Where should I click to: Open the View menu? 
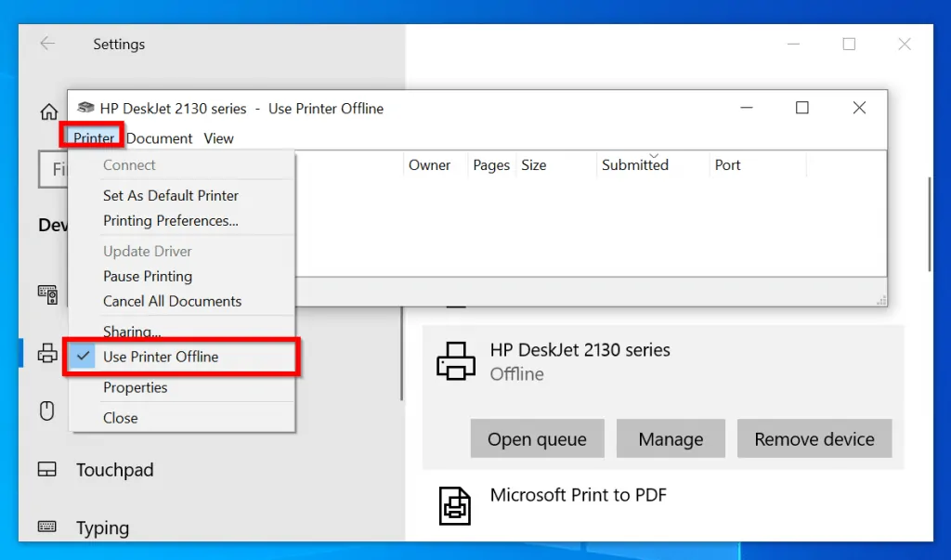pyautogui.click(x=218, y=138)
